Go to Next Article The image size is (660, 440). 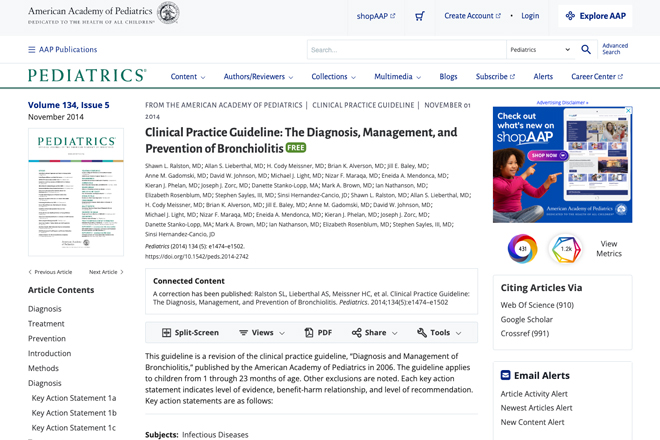coord(106,272)
